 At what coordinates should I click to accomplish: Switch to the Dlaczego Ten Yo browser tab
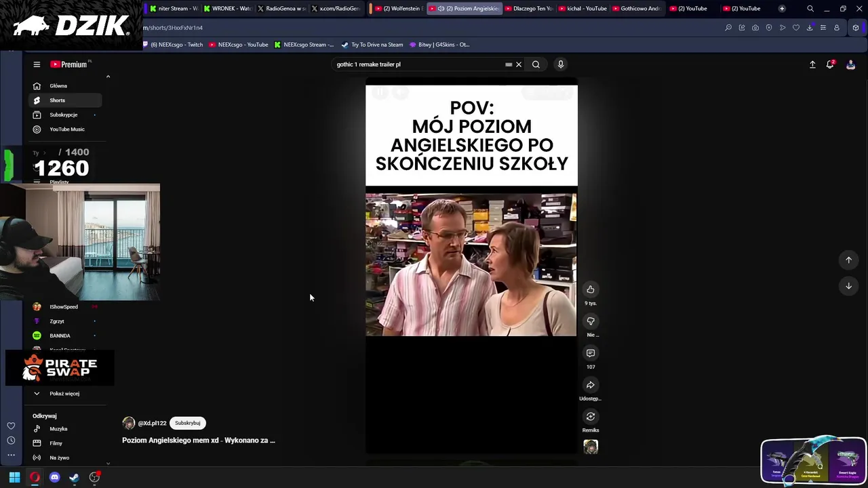tap(528, 9)
